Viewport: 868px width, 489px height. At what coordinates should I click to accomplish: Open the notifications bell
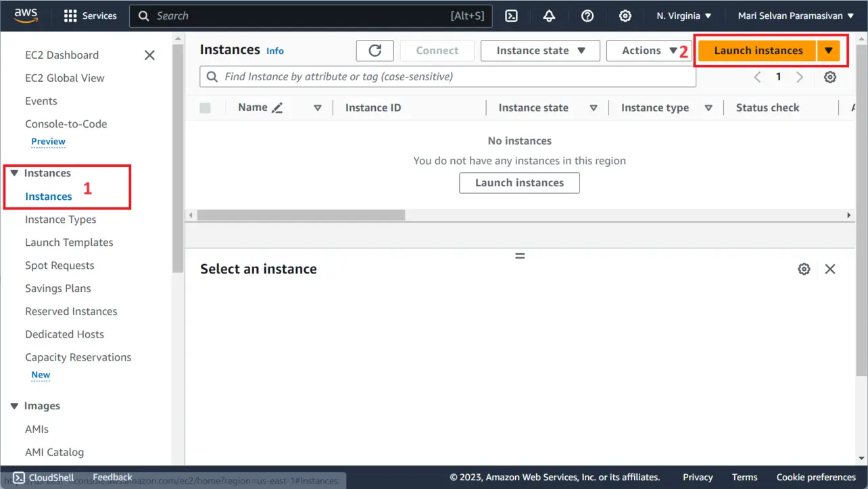pos(549,16)
